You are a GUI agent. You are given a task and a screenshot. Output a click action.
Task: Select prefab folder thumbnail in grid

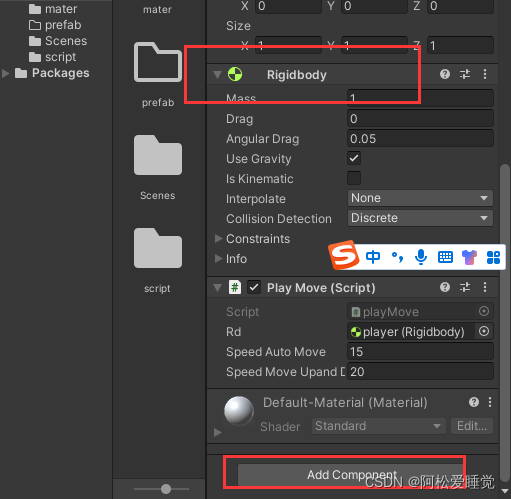click(x=158, y=62)
